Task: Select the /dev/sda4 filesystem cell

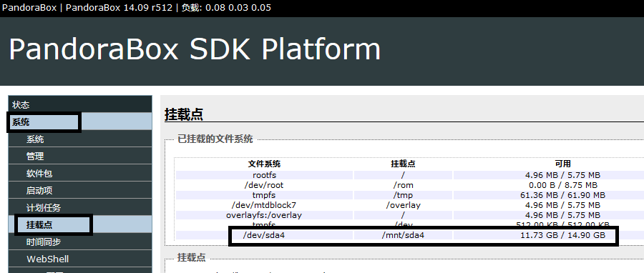Action: 265,235
